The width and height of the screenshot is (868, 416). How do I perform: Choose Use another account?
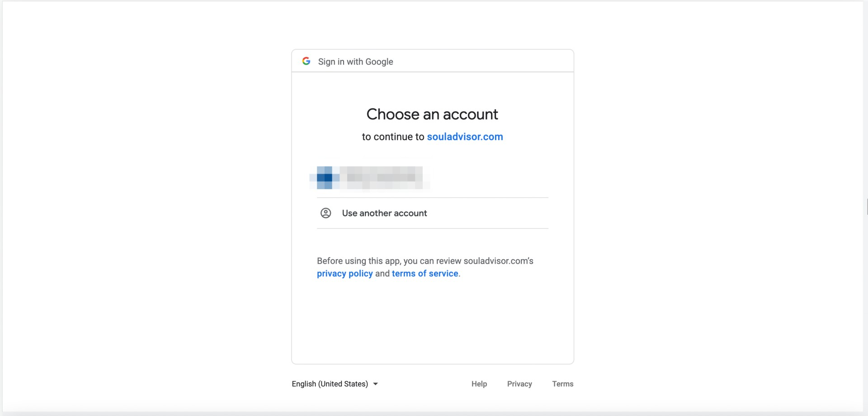coord(433,213)
